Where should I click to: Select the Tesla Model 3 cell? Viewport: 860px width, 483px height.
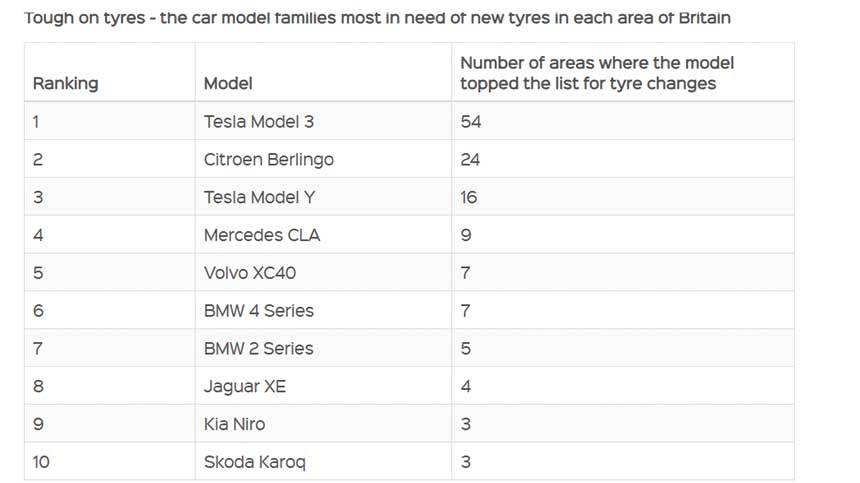coord(259,122)
